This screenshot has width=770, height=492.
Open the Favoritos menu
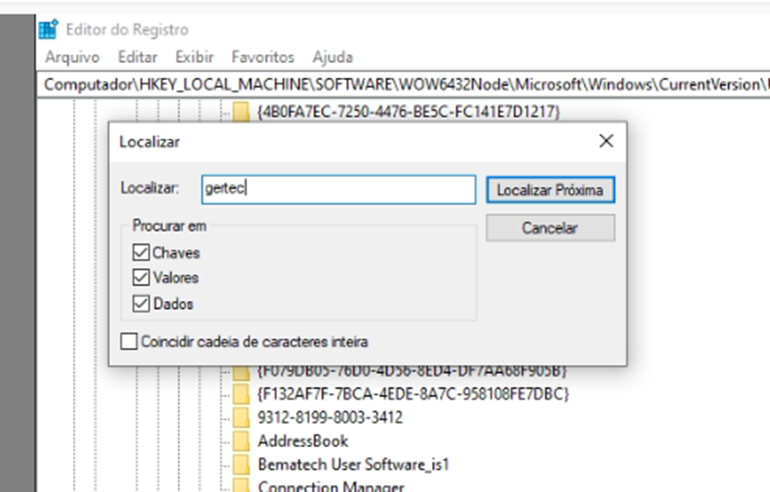[x=263, y=57]
